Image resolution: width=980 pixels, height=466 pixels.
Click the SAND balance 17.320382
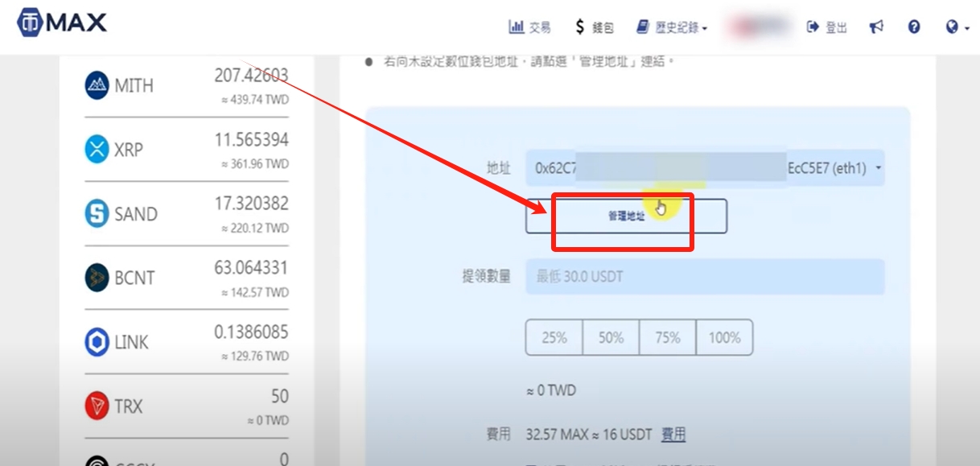[x=251, y=204]
